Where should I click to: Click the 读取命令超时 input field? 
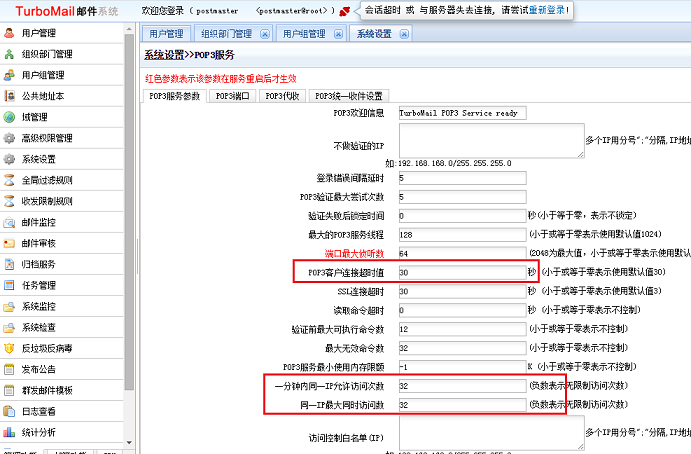coord(462,310)
